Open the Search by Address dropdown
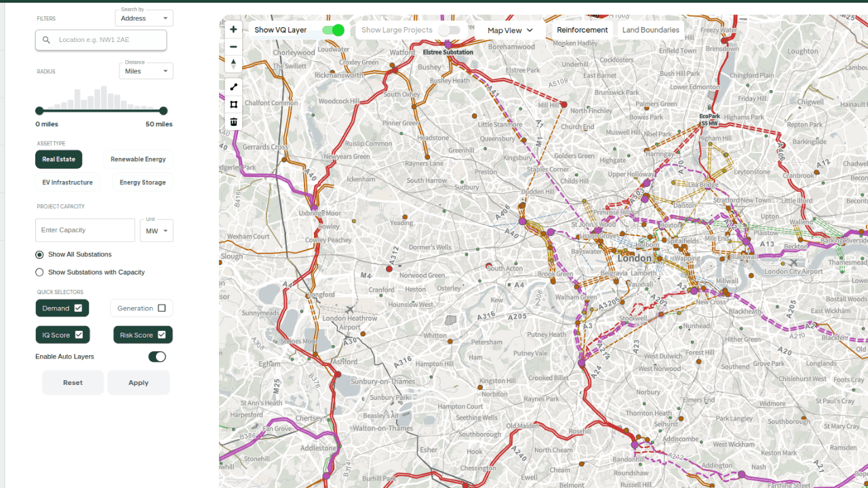This screenshot has width=868, height=488. coord(144,18)
